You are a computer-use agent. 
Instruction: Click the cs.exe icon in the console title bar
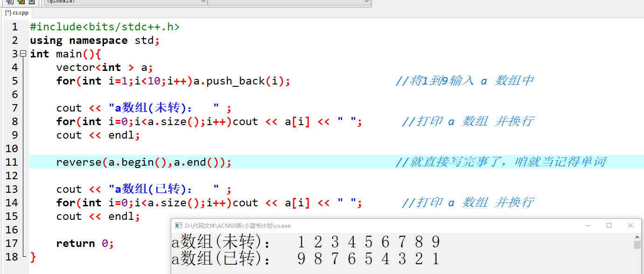pyautogui.click(x=178, y=225)
